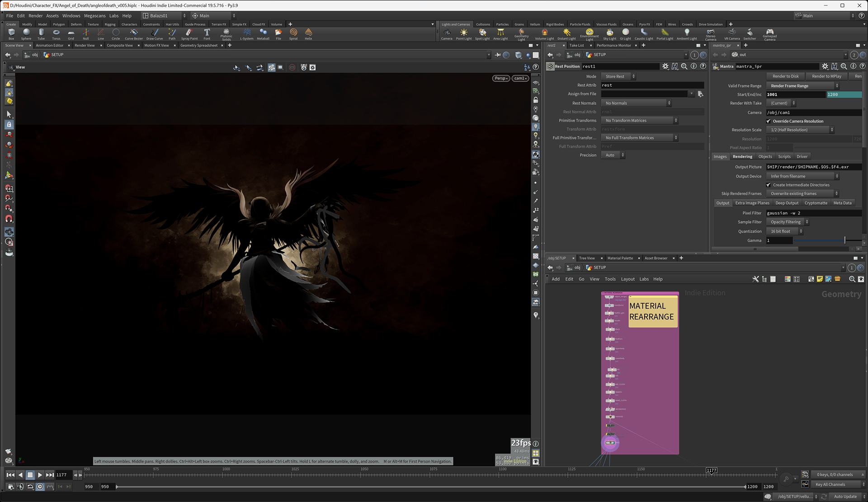The height and width of the screenshot is (502, 868).
Task: Open the Valid Frame Range dropdown
Action: pos(803,86)
